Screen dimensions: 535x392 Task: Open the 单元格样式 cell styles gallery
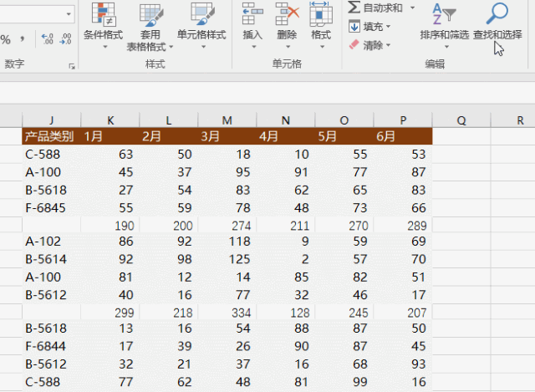(201, 23)
